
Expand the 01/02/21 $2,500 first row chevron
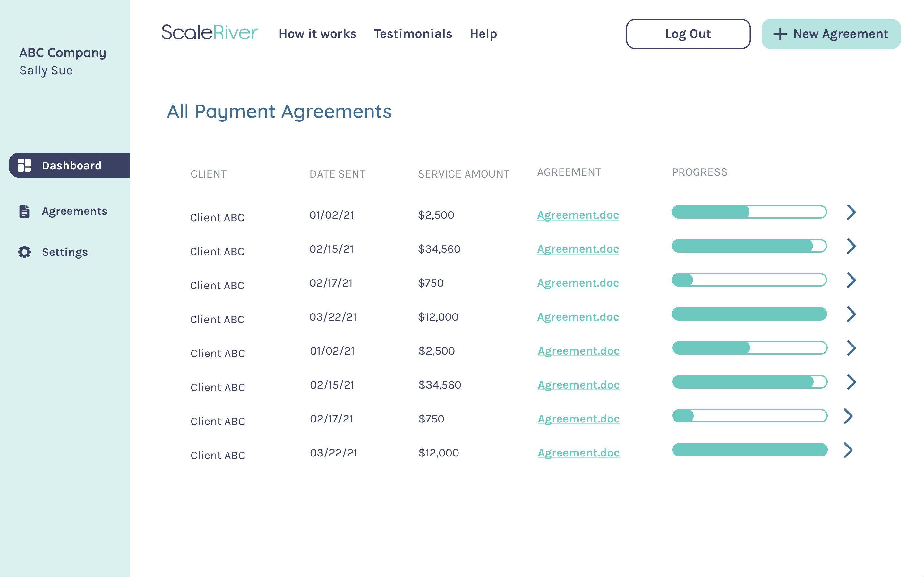851,212
